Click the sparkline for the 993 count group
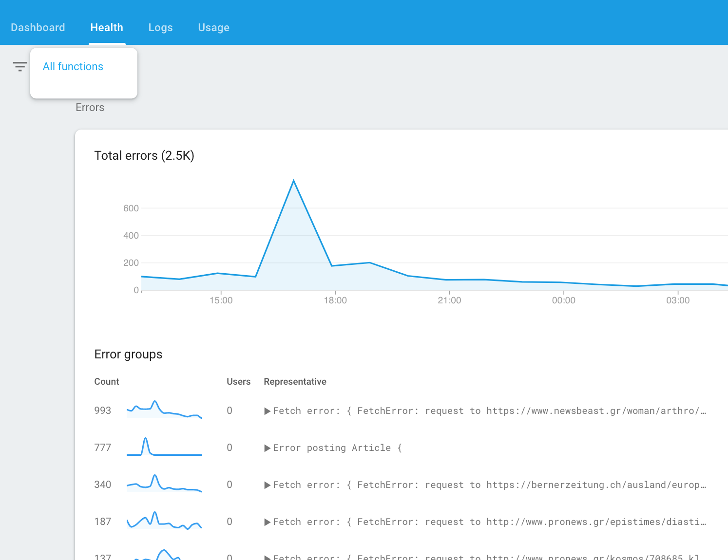This screenshot has width=728, height=560. 164,410
